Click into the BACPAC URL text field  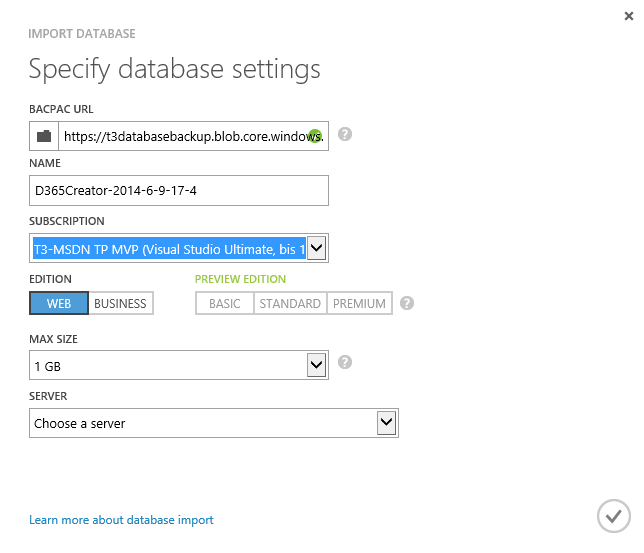185,135
